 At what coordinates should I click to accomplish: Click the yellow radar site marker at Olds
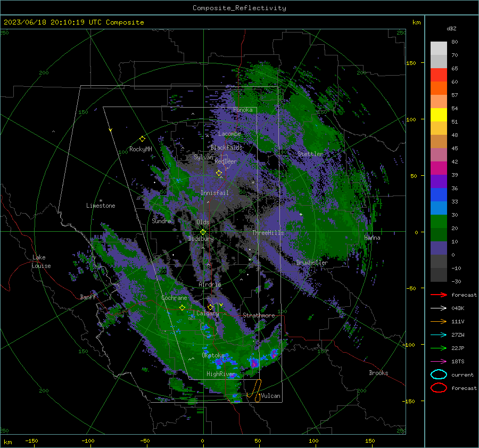pos(203,232)
